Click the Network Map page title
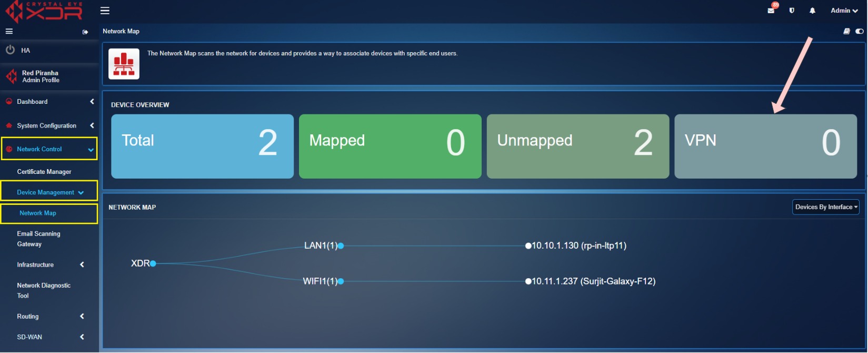 pos(121,31)
